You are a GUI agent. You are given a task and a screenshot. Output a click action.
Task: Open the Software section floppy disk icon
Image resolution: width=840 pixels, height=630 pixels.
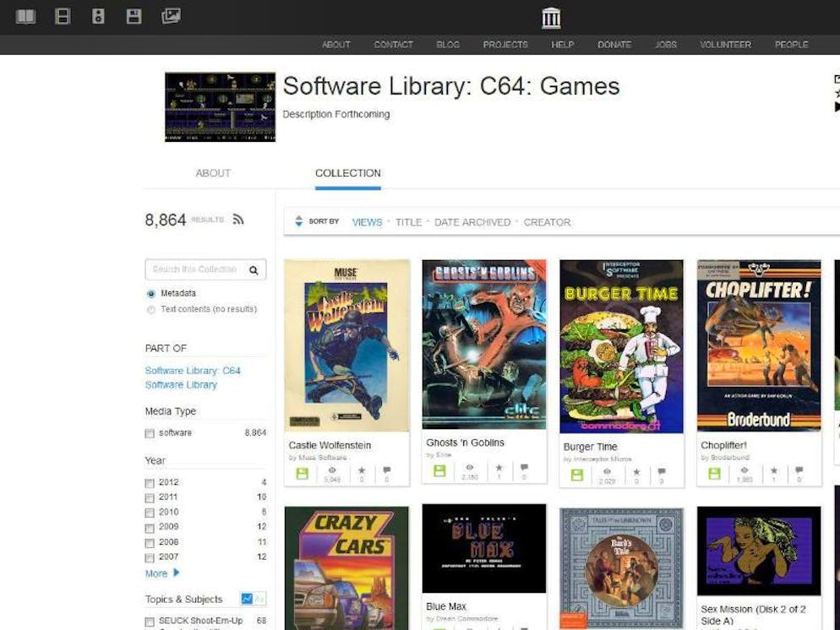coord(134,17)
